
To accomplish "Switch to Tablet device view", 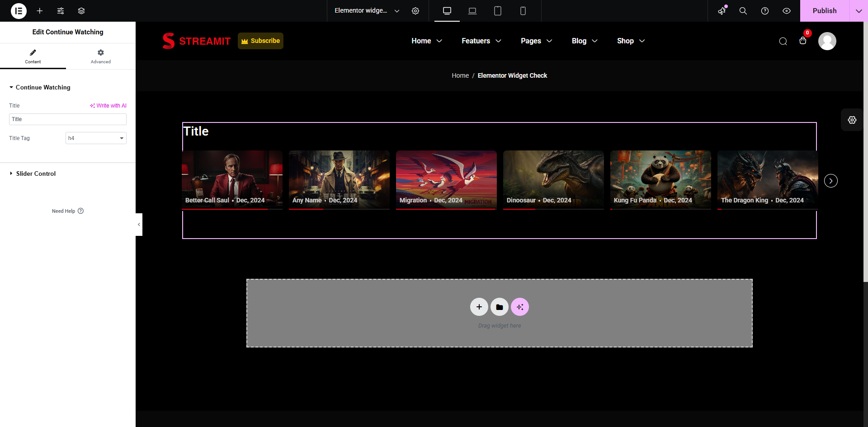I will click(498, 11).
